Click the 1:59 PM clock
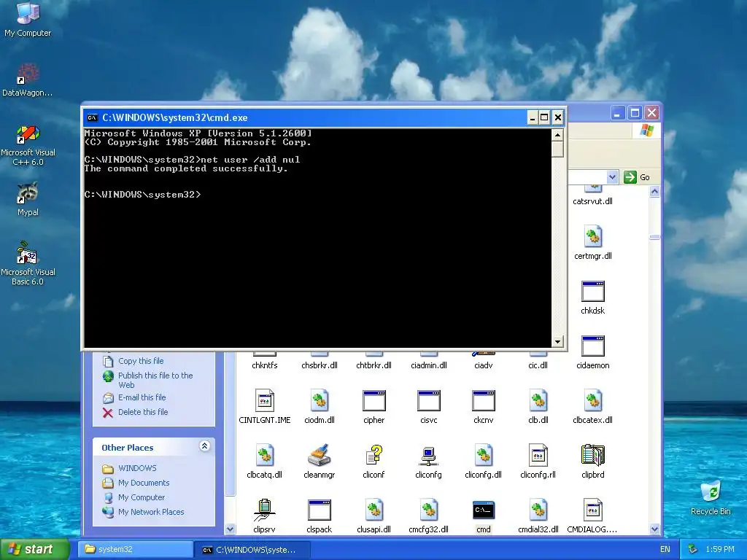Image resolution: width=747 pixels, height=560 pixels. point(720,549)
